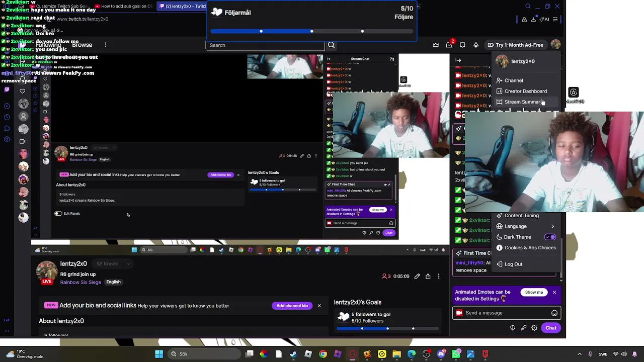Screen dimensions: 644x362
Task: Open Creator Dashboard from user menu
Action: click(526, 92)
